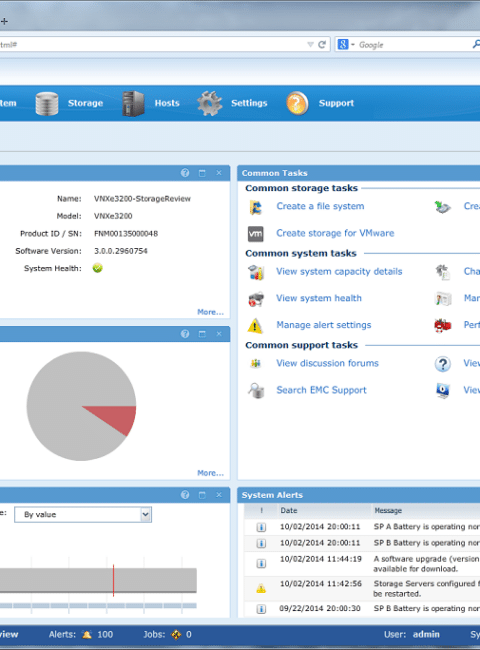Click help icon in pie chart panel
Viewport: 480px width, 650px height.
(x=185, y=334)
